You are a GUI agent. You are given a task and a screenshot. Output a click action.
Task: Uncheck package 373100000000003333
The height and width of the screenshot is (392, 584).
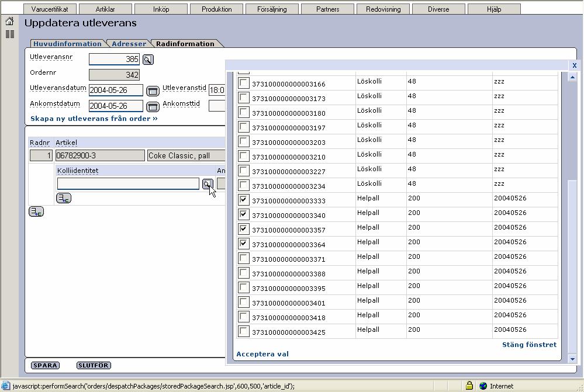click(x=244, y=200)
